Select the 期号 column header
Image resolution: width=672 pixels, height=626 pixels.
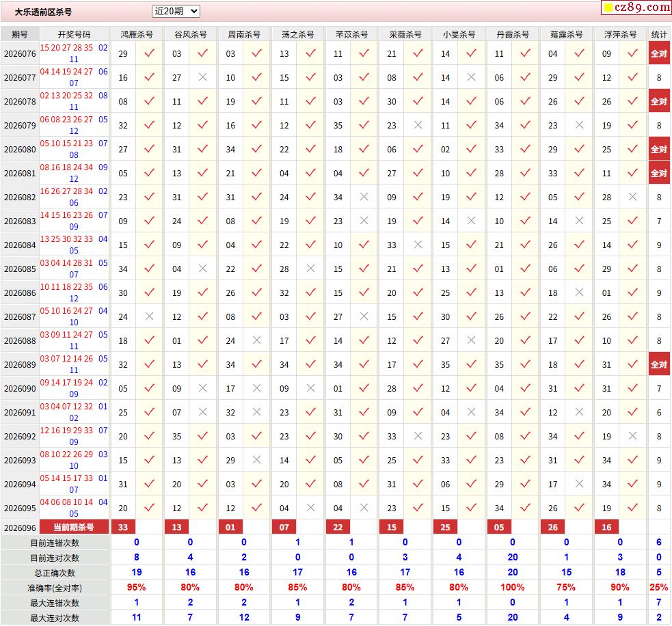coord(20,34)
